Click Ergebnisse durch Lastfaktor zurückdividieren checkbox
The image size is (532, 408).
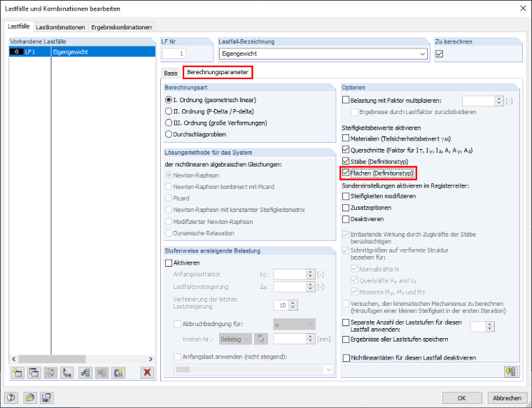(x=355, y=112)
